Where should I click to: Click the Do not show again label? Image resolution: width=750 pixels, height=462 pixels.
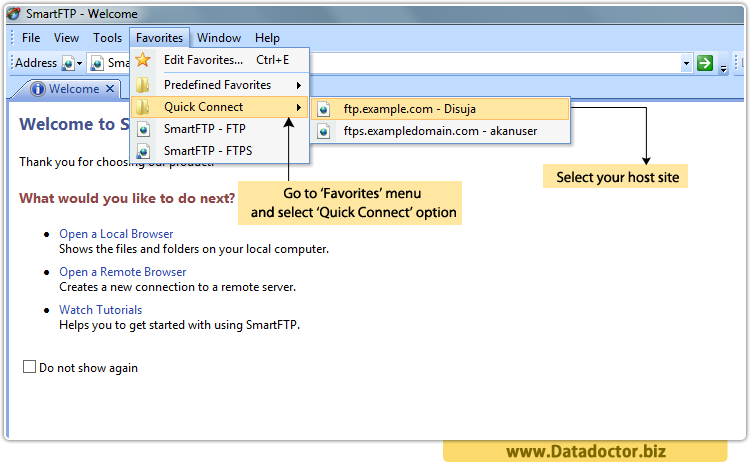coord(88,368)
